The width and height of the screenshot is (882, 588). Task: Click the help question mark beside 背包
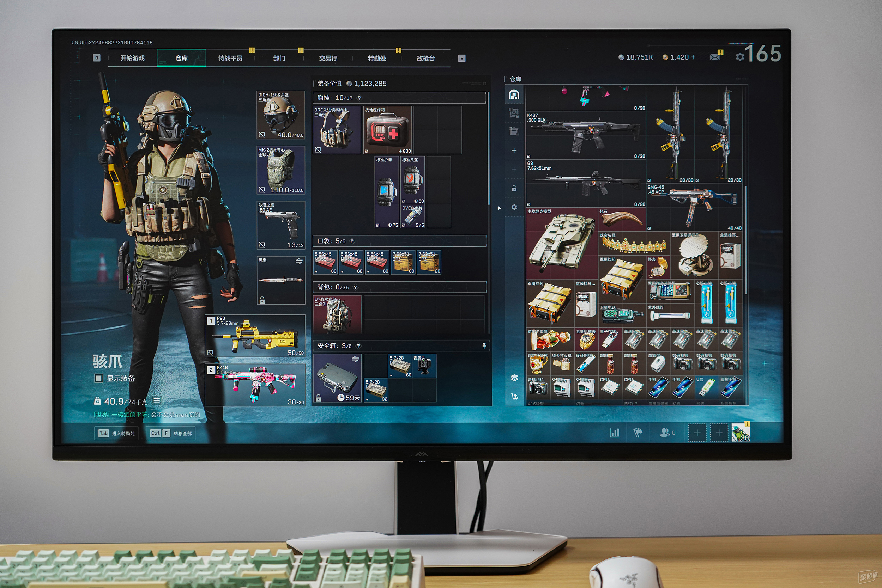point(355,287)
